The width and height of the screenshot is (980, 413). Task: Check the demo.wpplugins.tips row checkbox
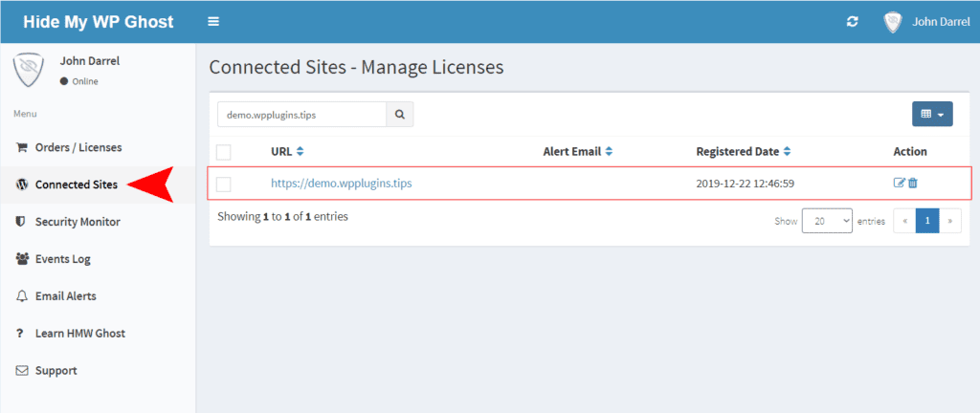(x=224, y=185)
